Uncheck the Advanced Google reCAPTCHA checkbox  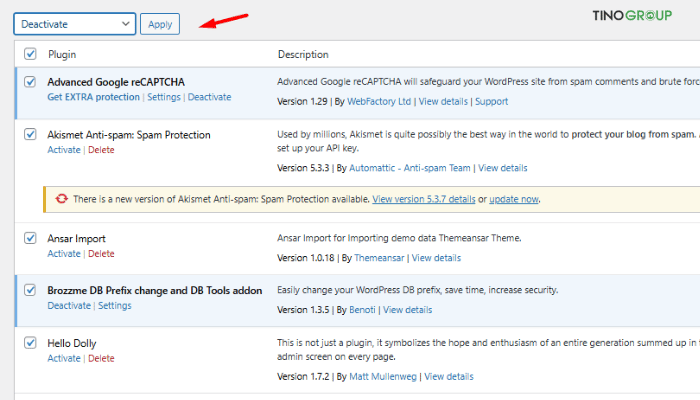tap(30, 82)
